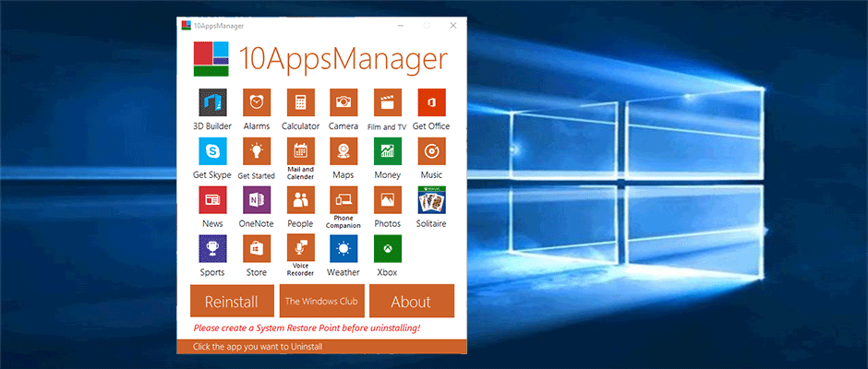
Task: Select the Sports trophy icon
Action: click(212, 248)
